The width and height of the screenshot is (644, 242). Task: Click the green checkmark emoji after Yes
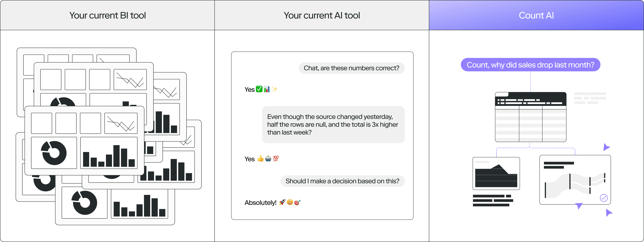[259, 89]
